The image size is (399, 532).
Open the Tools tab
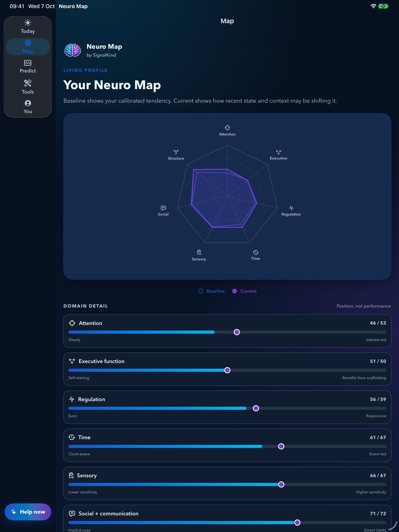28,87
